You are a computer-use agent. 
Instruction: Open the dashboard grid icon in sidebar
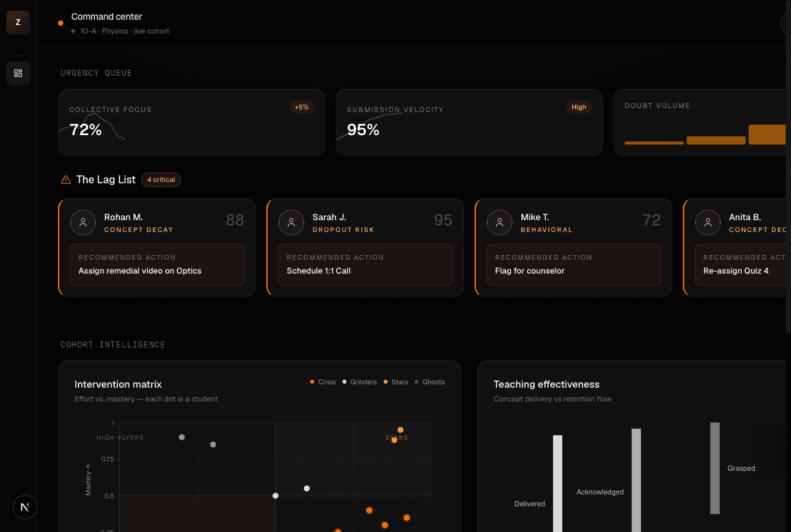(x=18, y=73)
